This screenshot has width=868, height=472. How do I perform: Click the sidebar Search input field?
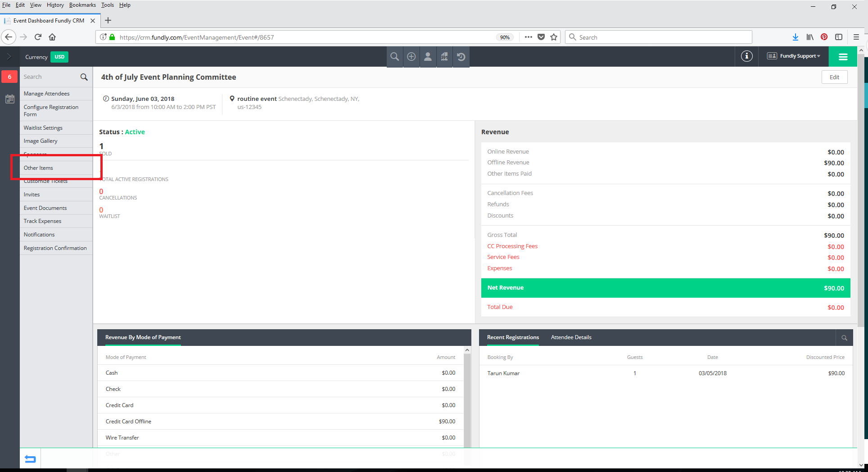click(x=50, y=77)
